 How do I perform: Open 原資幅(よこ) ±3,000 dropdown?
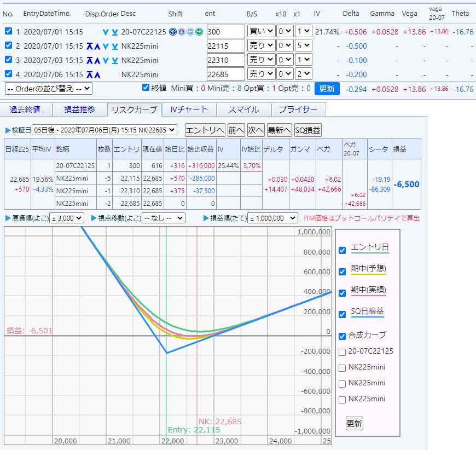67,218
